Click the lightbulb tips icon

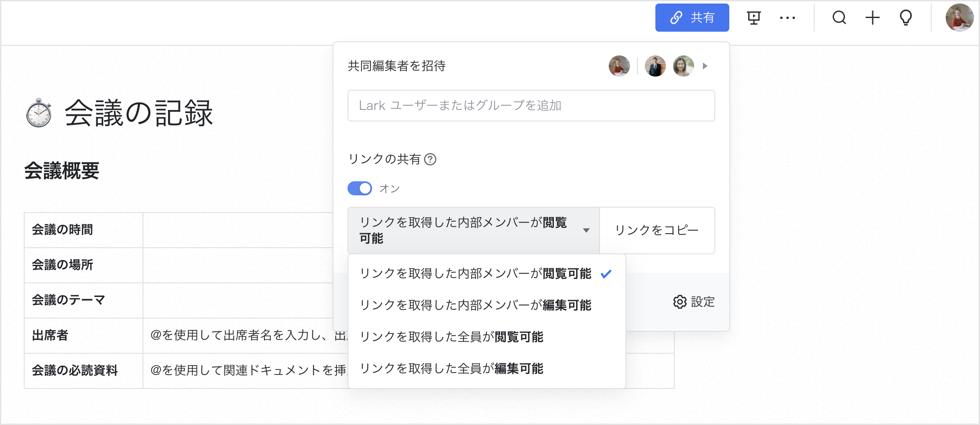tap(906, 18)
